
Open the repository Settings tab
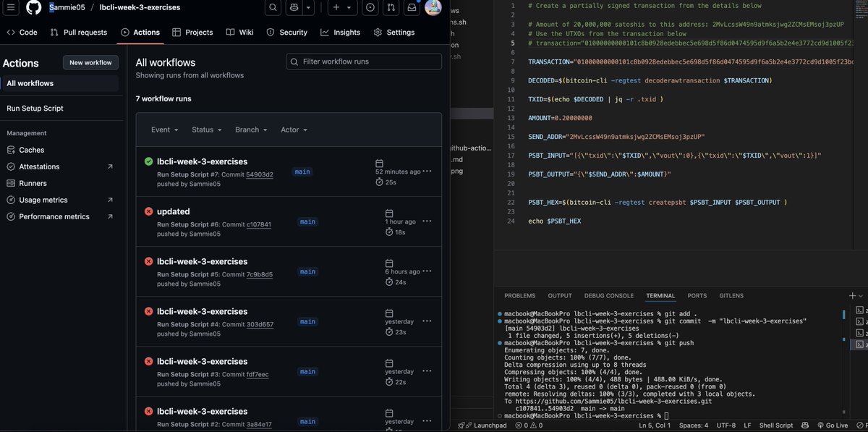click(394, 32)
